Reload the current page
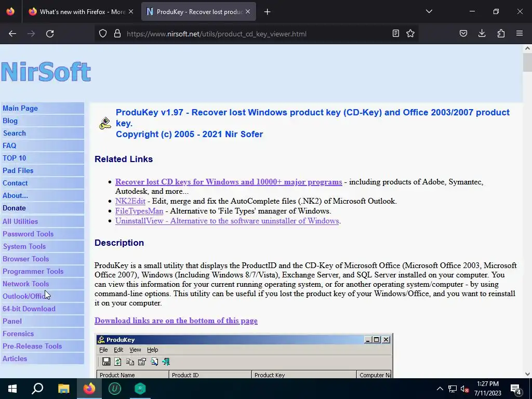Screen dimensions: 532x399 point(50,34)
